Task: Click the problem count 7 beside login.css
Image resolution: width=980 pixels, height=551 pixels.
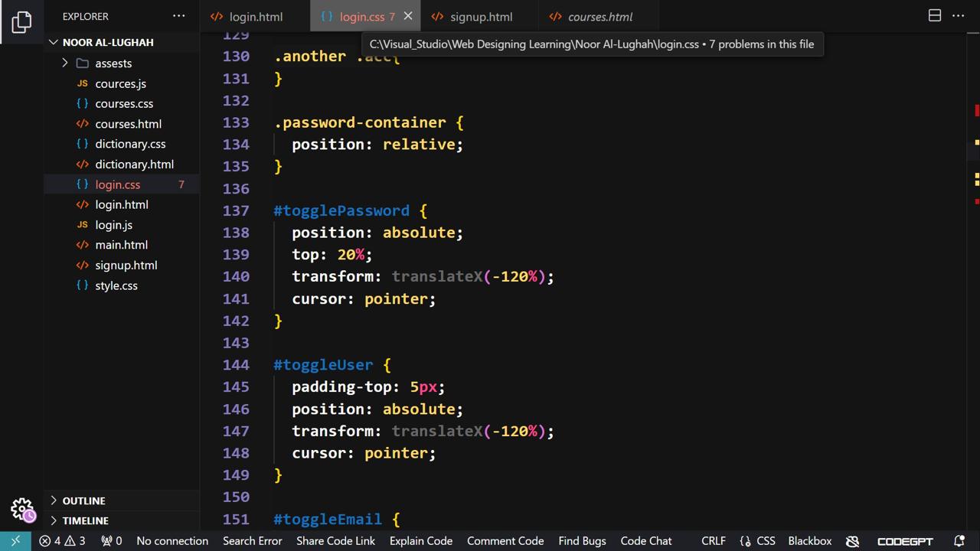Action: (x=181, y=184)
